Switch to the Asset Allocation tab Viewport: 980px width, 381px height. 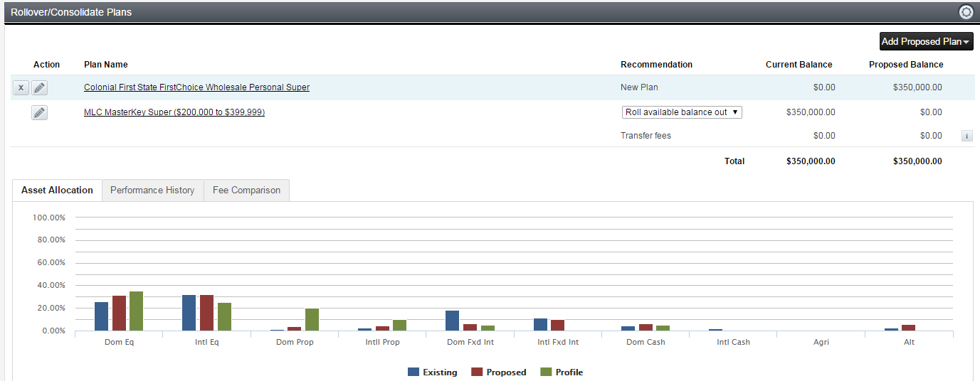pos(57,190)
